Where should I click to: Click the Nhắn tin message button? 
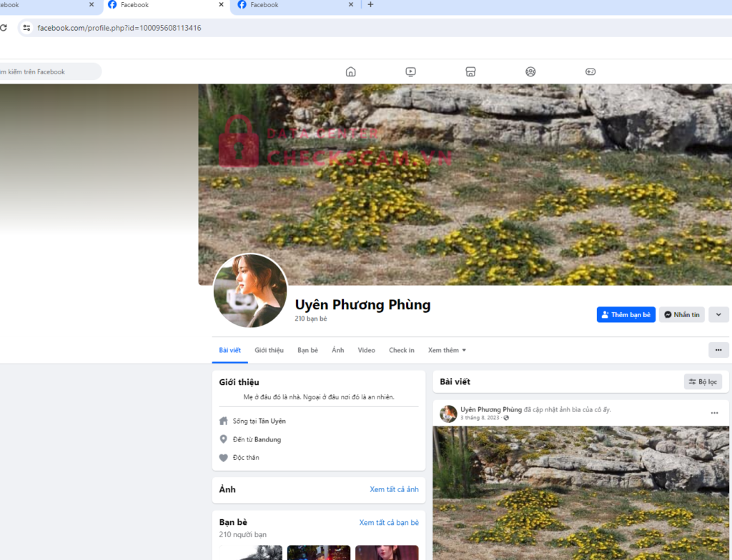(x=681, y=315)
